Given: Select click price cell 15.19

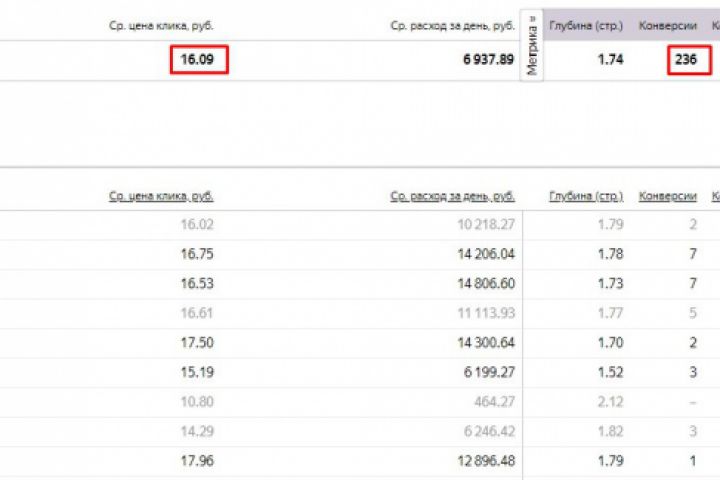Looking at the screenshot, I should point(197,372).
